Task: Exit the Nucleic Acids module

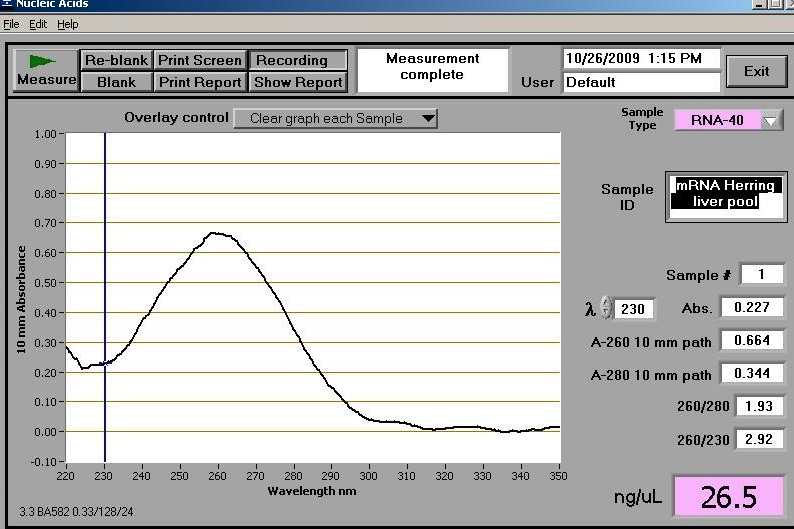Action: [x=756, y=70]
